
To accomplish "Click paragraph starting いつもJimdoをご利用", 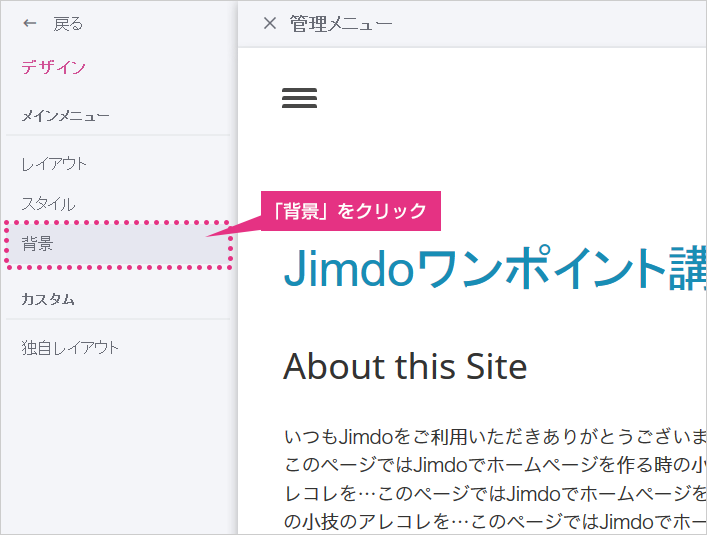I will (495, 479).
